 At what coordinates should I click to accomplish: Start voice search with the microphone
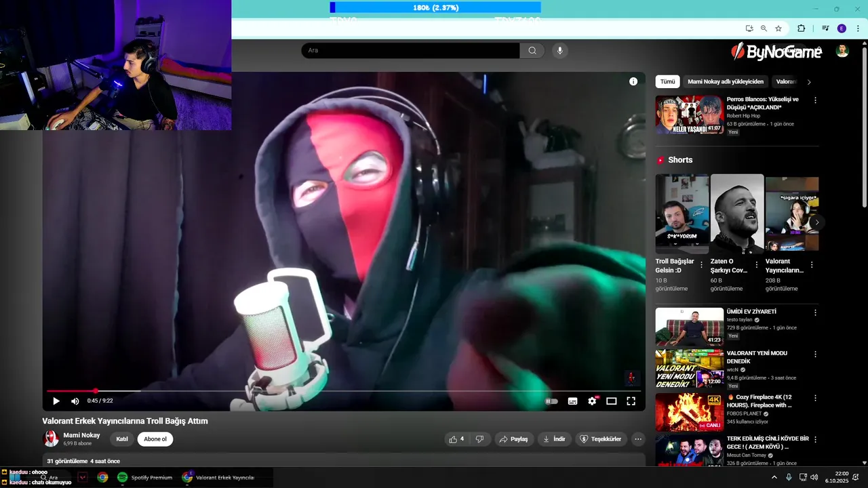(559, 50)
